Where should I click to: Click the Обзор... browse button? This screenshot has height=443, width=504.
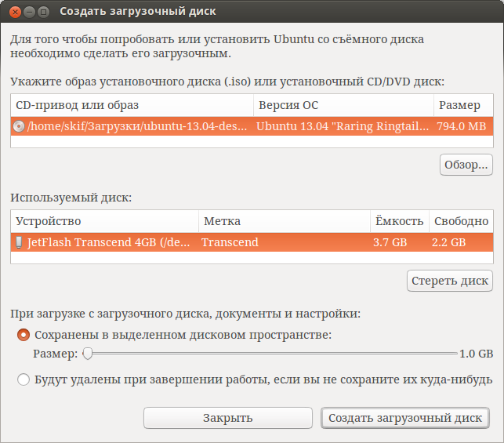point(466,165)
